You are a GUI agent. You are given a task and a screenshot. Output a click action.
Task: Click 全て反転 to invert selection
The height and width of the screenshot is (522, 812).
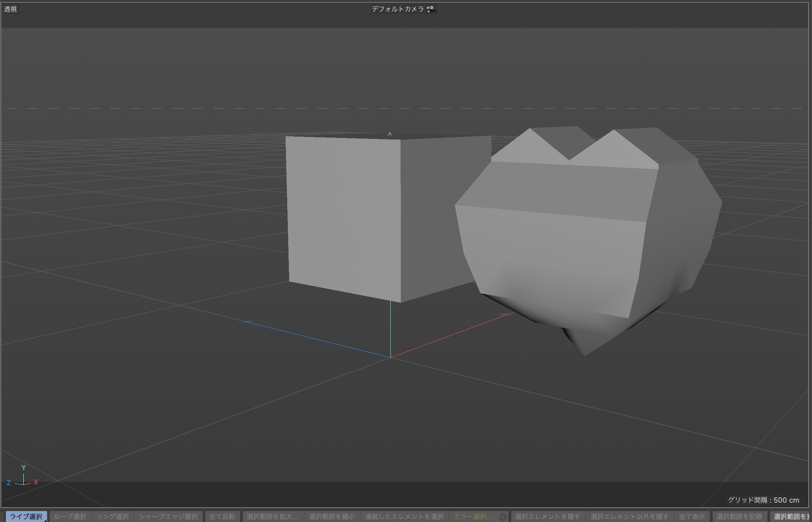pos(222,517)
